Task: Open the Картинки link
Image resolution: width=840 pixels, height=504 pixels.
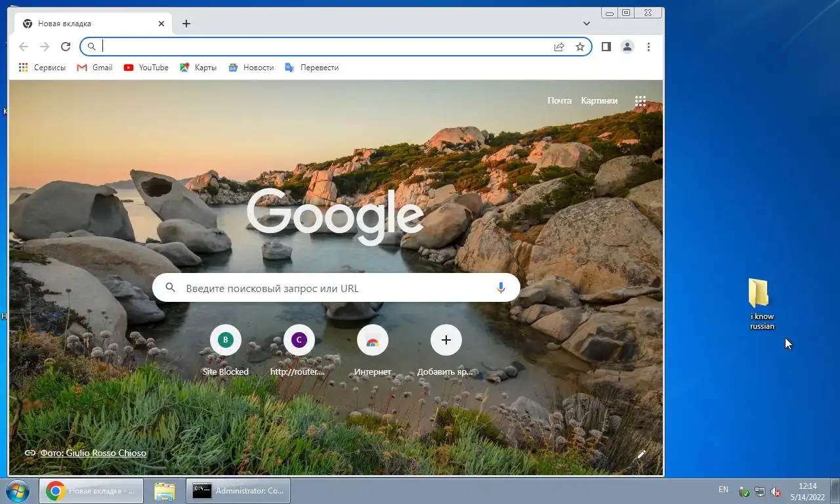Action: click(599, 100)
